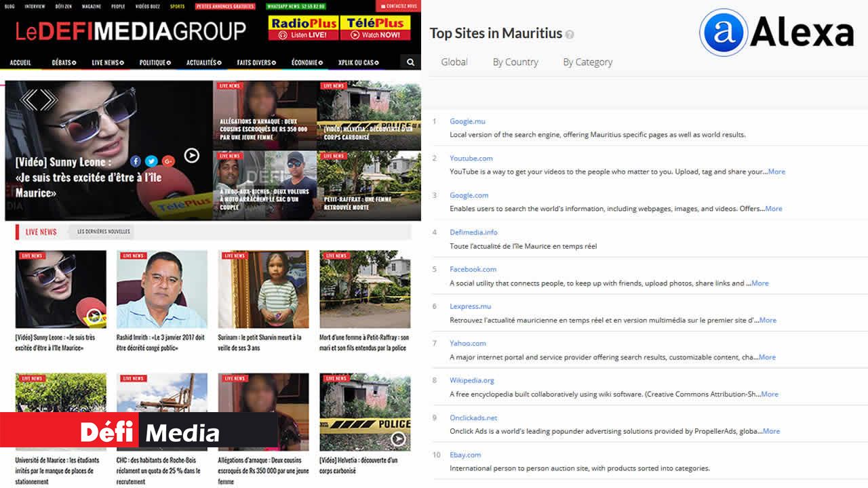Open the Defimedia.info site link

[473, 232]
